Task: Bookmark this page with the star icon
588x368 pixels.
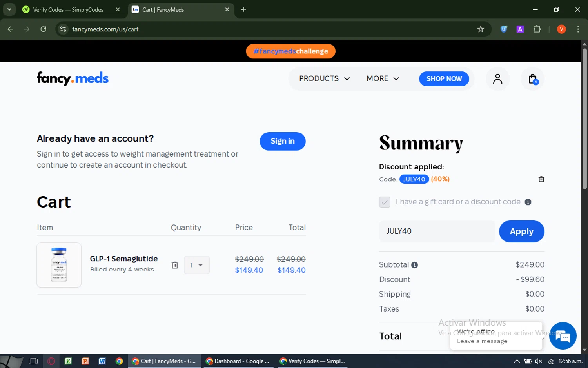Action: (x=481, y=29)
